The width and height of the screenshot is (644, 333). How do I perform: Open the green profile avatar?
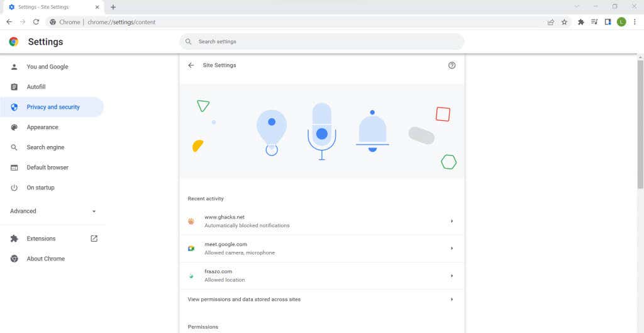(621, 22)
